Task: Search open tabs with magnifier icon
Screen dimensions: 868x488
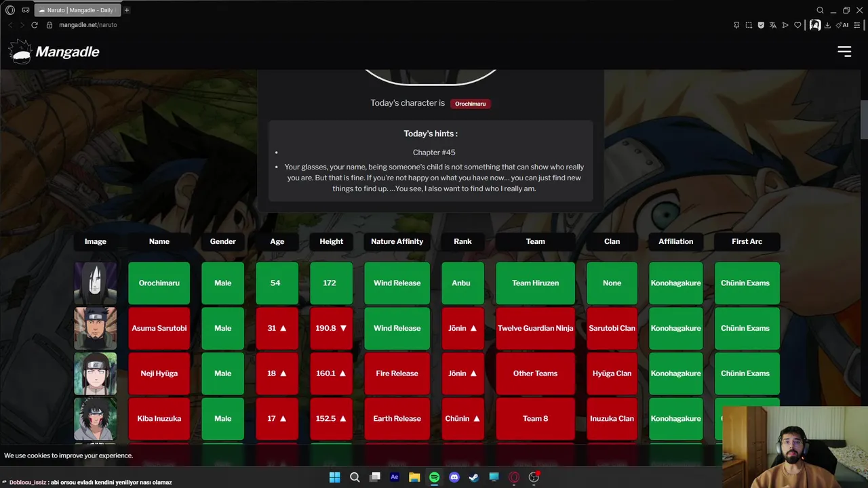Action: click(820, 10)
